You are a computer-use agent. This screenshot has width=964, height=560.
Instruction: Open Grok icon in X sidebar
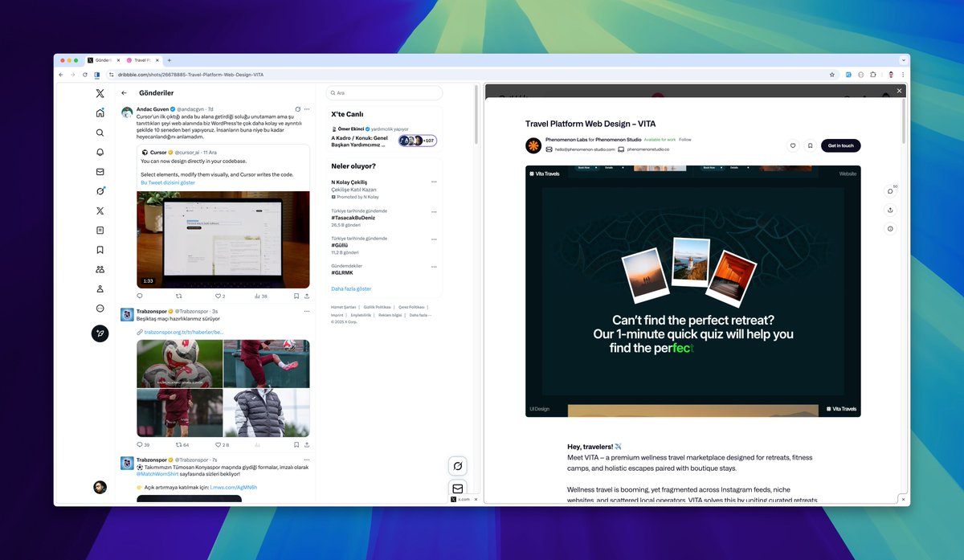click(x=100, y=191)
